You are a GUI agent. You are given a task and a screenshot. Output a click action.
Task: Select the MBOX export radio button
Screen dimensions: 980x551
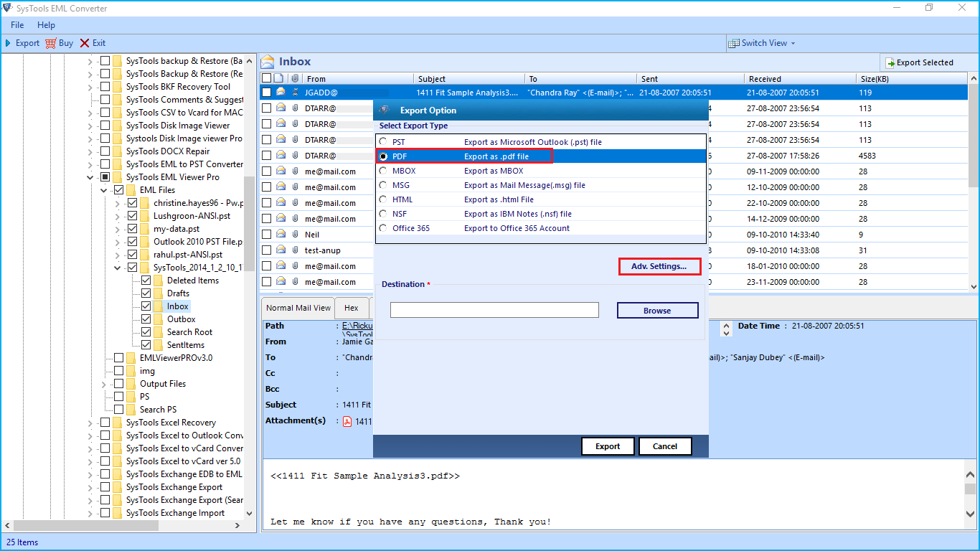383,171
